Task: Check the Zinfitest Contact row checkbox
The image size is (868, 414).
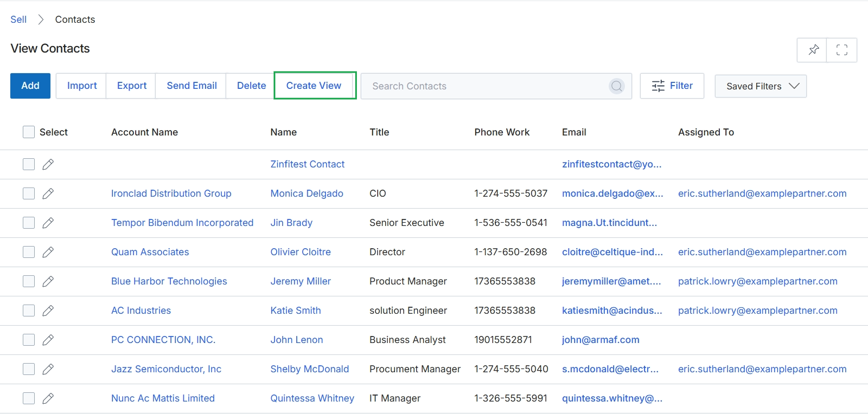Action: coord(29,164)
